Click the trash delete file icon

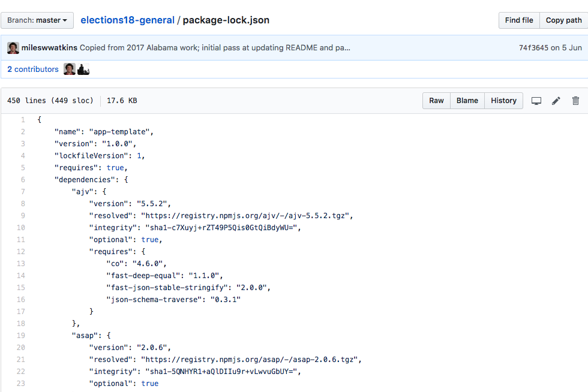(x=575, y=101)
